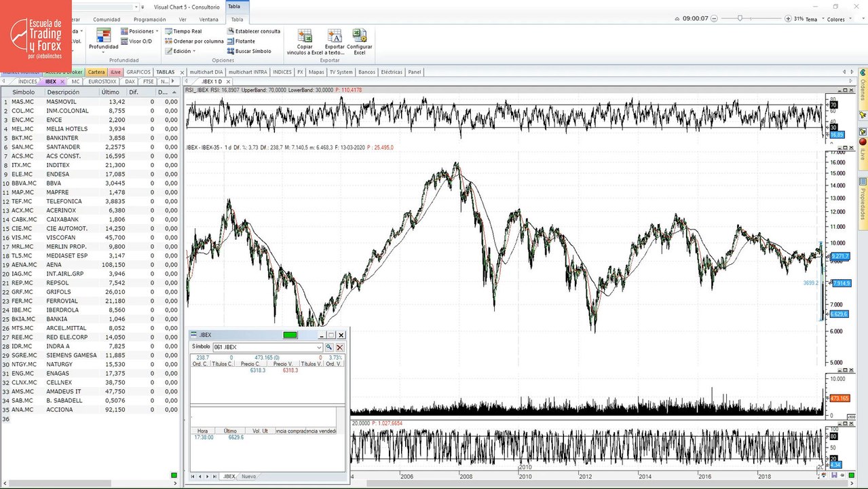Switch to the Eléctricas workspace tab
Image resolution: width=868 pixels, height=489 pixels.
point(392,72)
